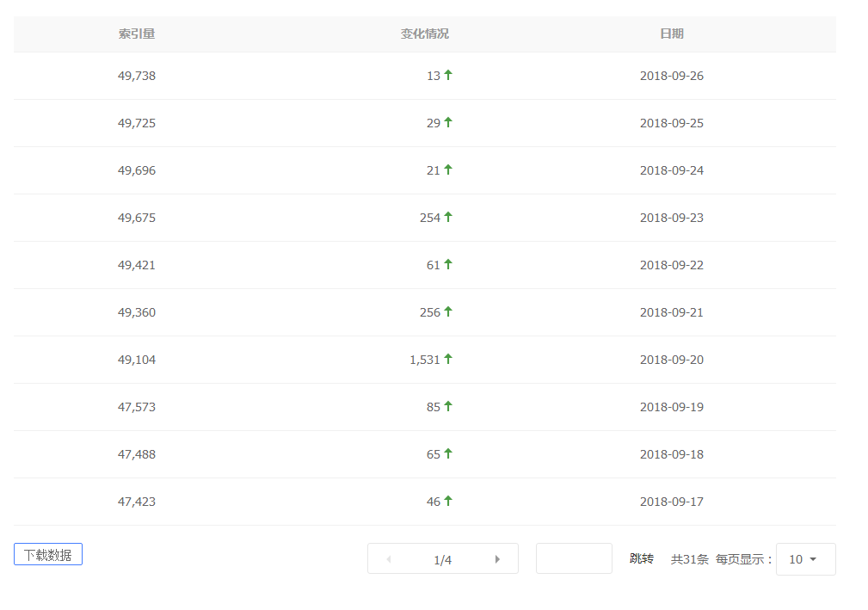Viewport: 868px width, 610px height.
Task: Click index value 49,104
Action: point(137,360)
